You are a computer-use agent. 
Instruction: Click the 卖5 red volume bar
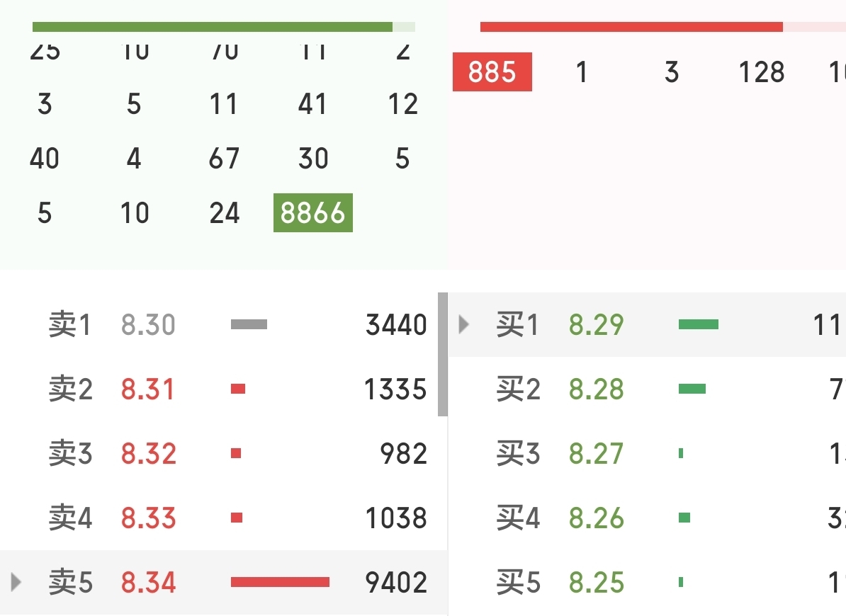pyautogui.click(x=280, y=582)
